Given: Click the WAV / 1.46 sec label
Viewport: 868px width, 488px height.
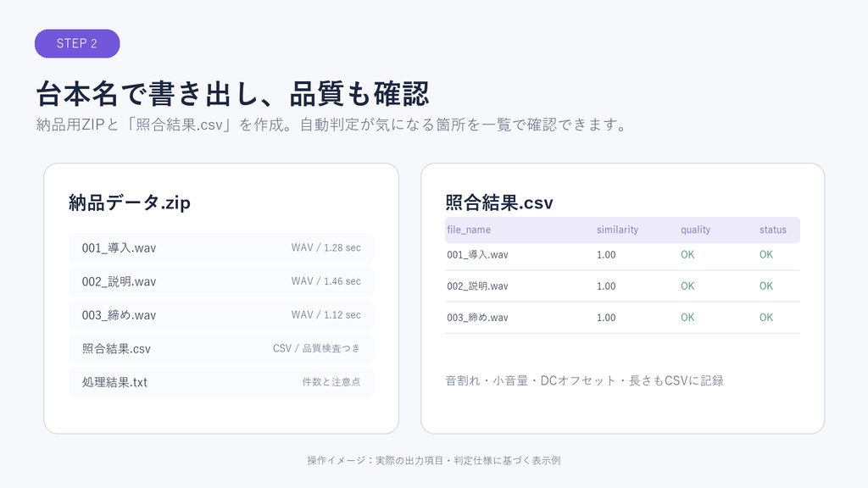Looking at the screenshot, I should pyautogui.click(x=326, y=281).
